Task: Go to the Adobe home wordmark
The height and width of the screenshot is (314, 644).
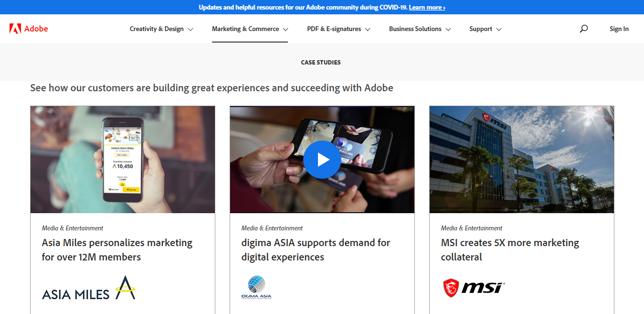Action: tap(36, 29)
